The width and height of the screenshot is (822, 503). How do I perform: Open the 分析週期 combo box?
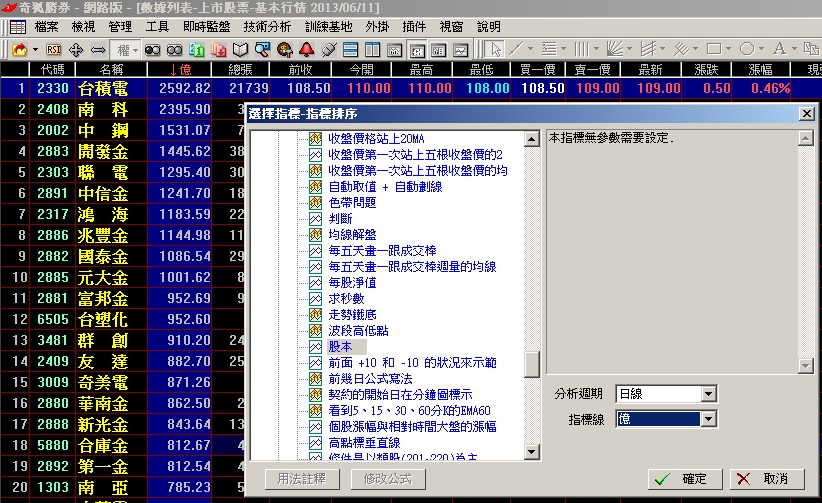click(x=666, y=394)
